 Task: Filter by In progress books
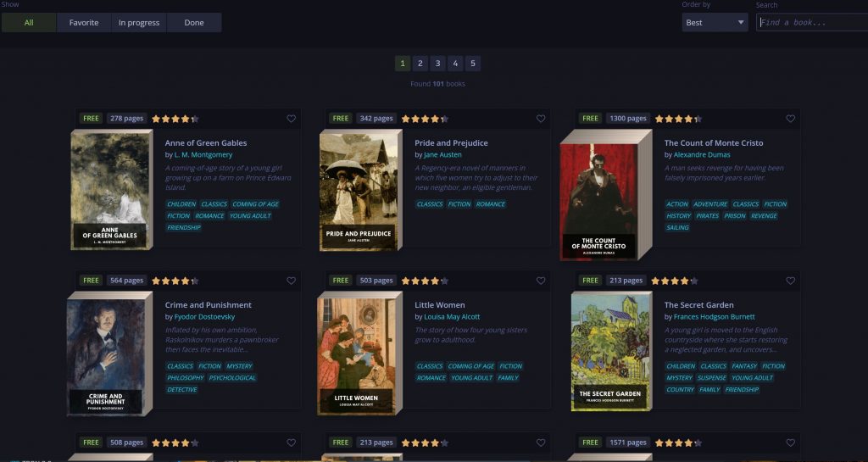pyautogui.click(x=139, y=23)
